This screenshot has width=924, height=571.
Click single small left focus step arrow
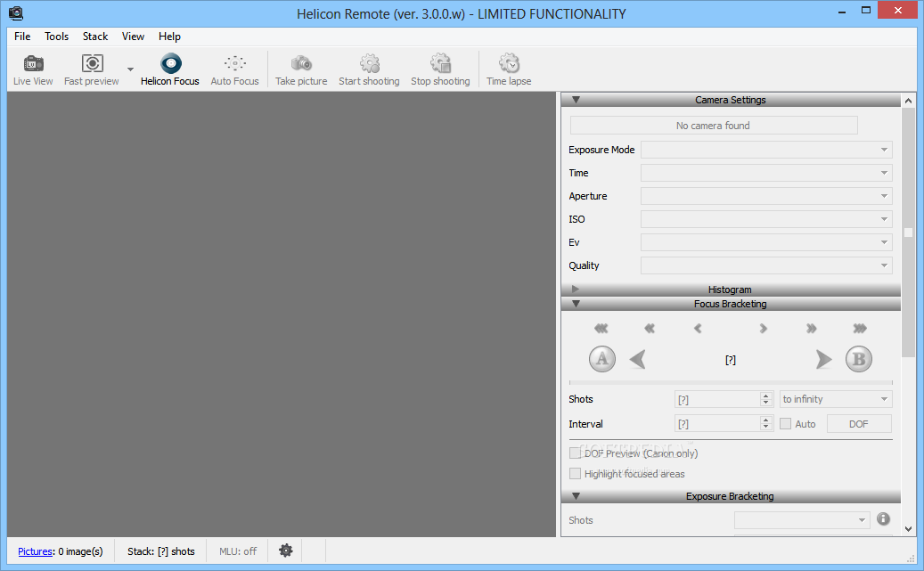click(x=698, y=328)
